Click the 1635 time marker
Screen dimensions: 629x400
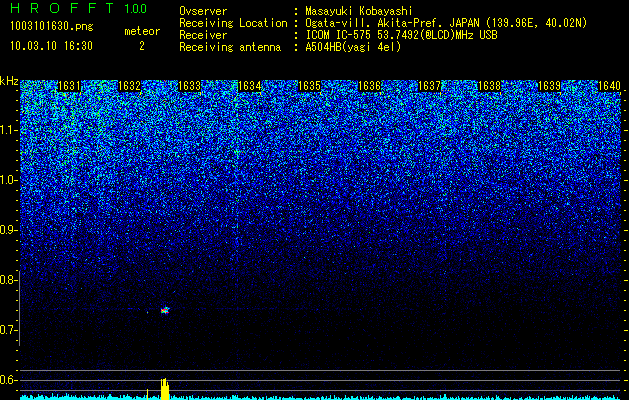click(310, 86)
